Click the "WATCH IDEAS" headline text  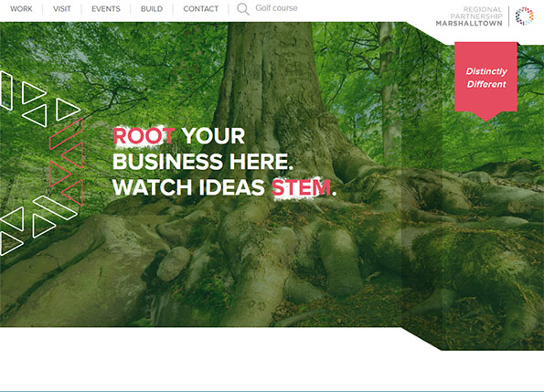click(x=188, y=188)
